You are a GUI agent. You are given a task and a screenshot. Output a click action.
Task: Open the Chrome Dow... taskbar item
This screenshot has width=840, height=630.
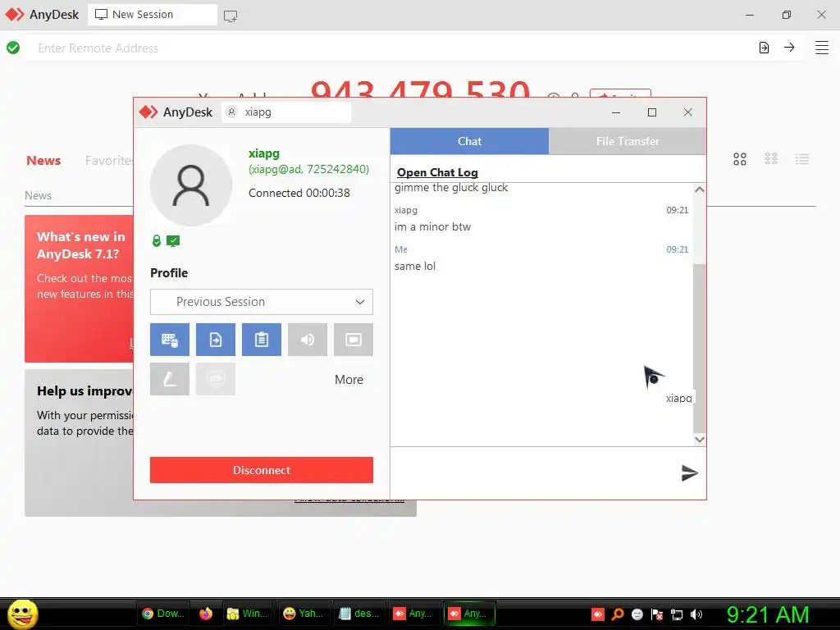tap(163, 614)
